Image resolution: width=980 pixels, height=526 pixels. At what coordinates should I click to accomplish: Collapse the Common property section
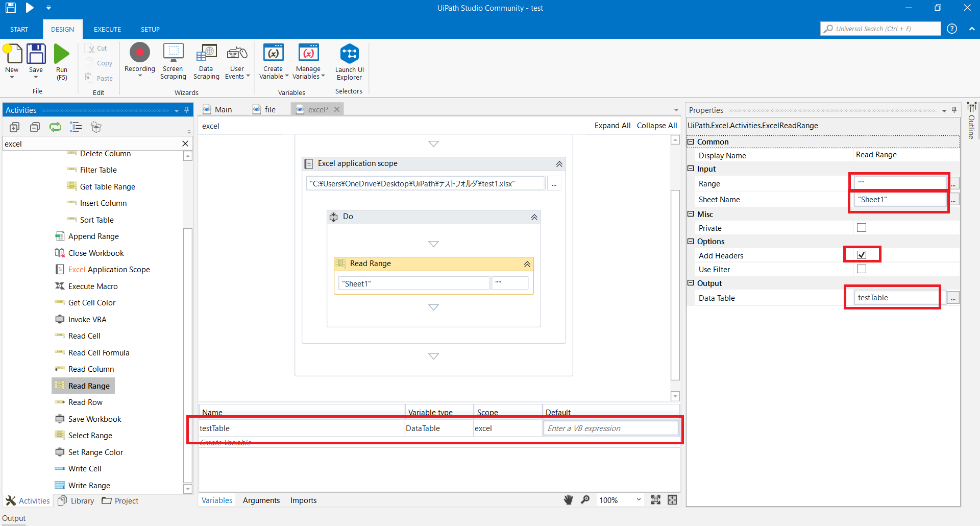pos(691,141)
